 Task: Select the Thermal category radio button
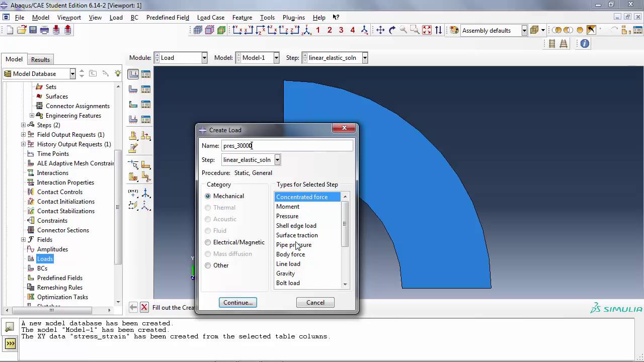pos(208,208)
